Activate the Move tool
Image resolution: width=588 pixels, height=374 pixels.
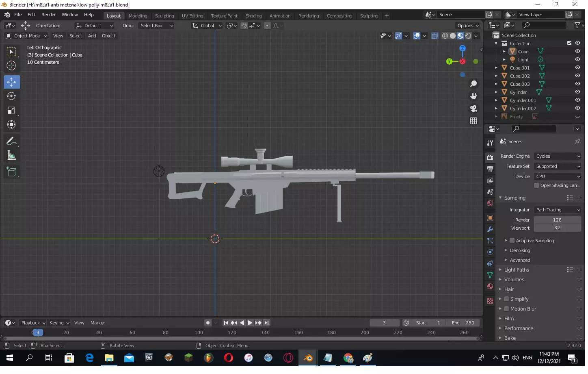point(11,83)
